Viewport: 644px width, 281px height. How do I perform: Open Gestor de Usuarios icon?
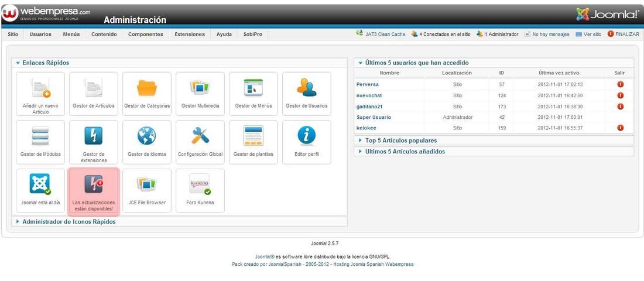coord(307,94)
